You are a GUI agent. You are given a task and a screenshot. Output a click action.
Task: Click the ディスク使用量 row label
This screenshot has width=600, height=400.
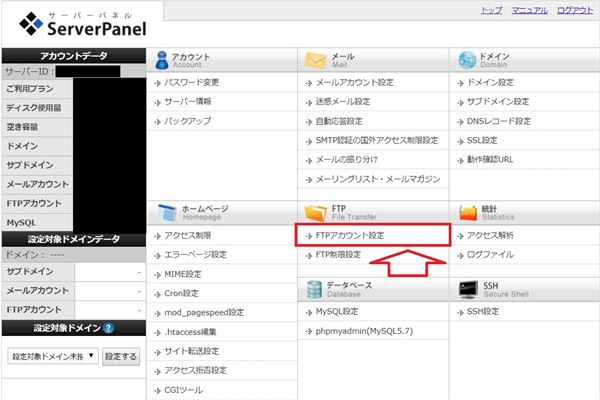(x=34, y=108)
